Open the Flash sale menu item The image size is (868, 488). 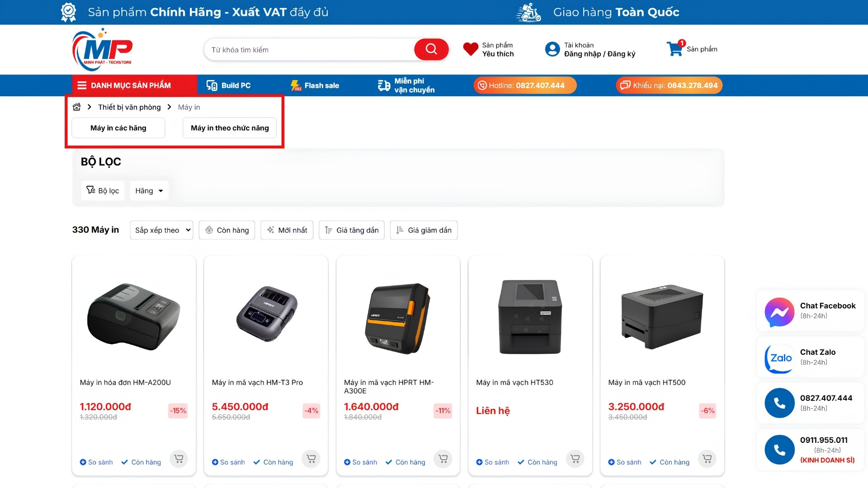tap(315, 85)
